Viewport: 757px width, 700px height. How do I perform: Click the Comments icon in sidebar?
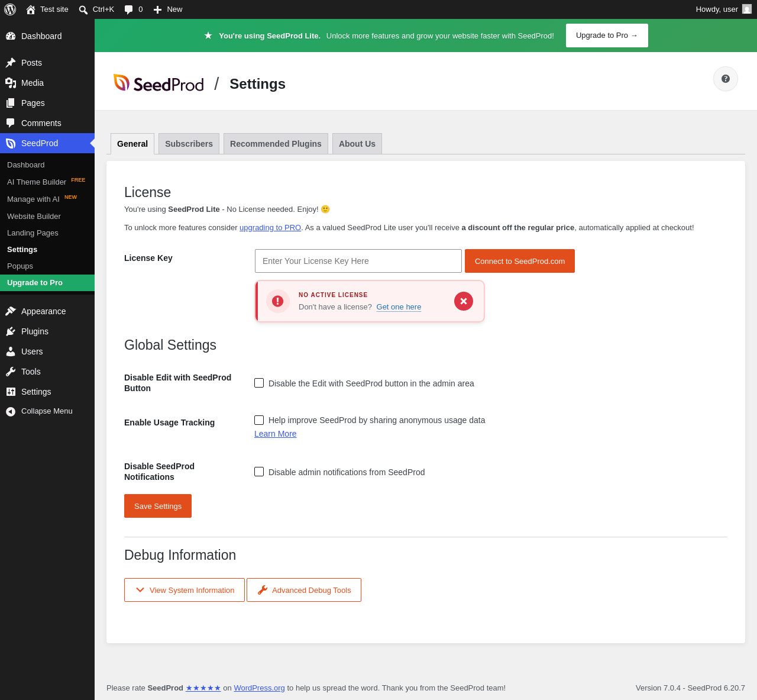point(11,123)
